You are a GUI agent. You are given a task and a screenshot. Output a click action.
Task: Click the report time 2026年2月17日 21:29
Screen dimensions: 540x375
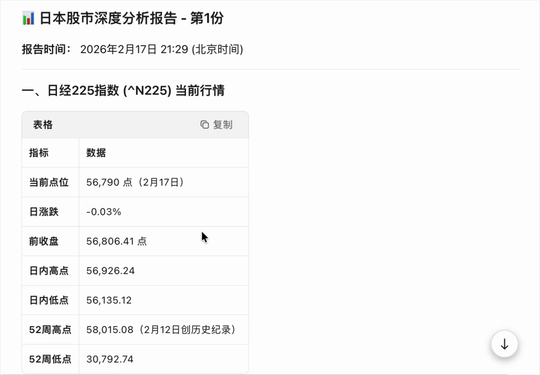134,49
